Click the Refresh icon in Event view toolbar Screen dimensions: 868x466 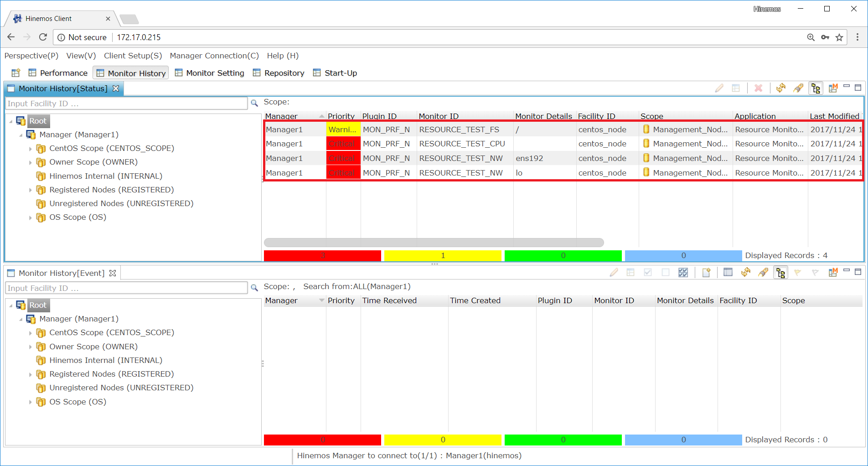tap(746, 273)
